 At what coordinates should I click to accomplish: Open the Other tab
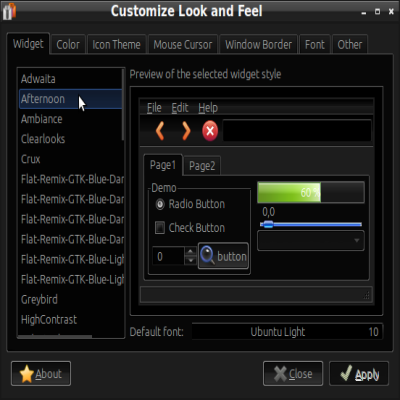350,44
